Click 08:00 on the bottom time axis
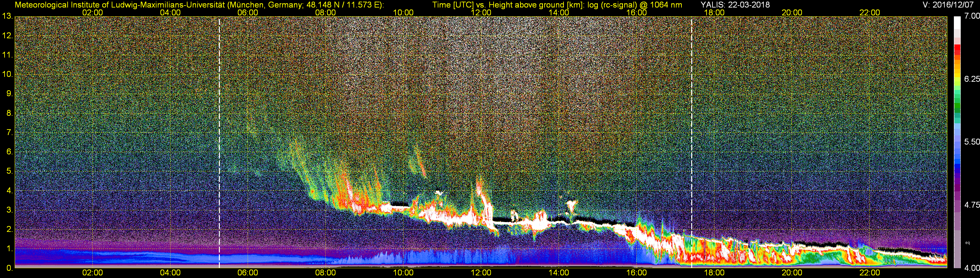The image size is (980, 278). [x=326, y=273]
